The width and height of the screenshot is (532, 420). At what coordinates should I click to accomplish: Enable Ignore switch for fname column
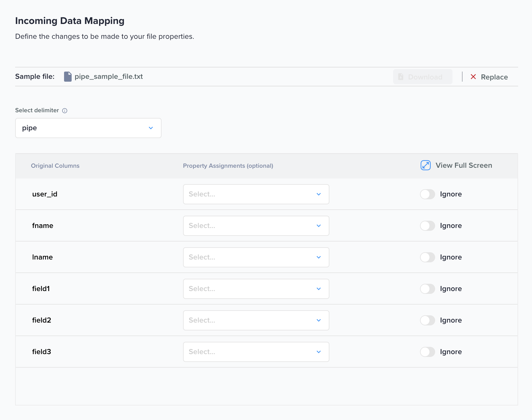click(x=427, y=226)
